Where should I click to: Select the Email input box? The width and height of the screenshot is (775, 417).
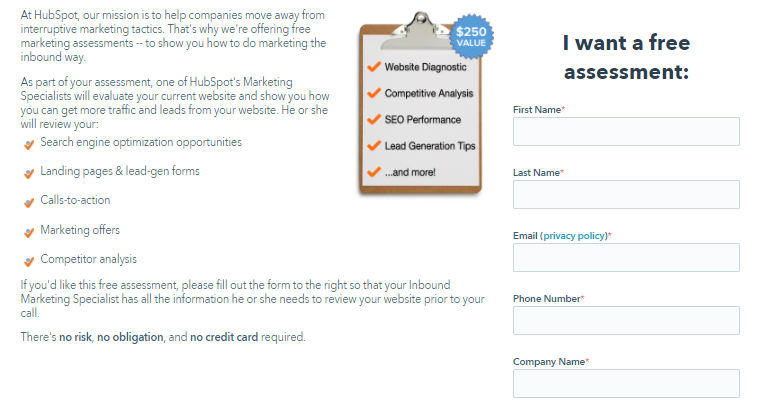[626, 258]
